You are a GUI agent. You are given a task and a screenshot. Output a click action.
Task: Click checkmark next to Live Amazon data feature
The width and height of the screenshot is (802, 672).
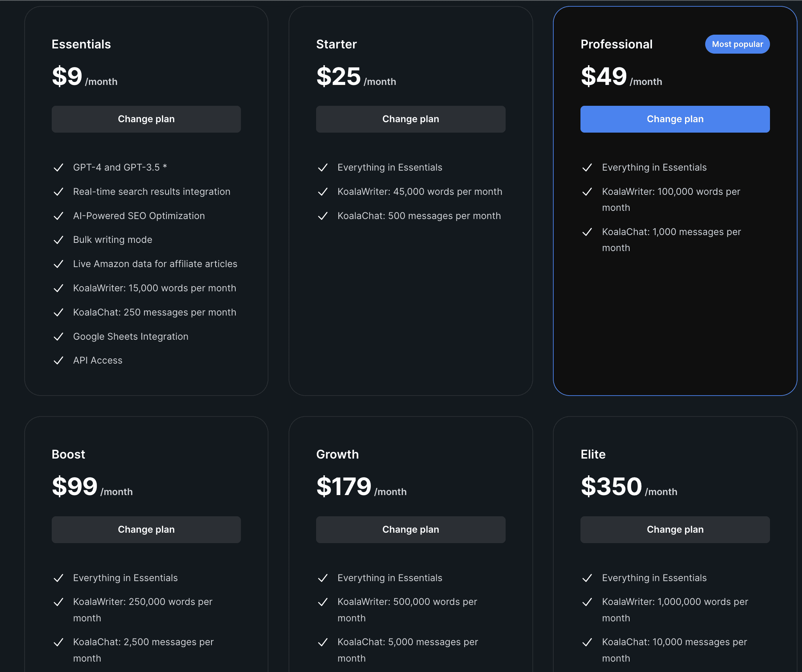point(58,264)
